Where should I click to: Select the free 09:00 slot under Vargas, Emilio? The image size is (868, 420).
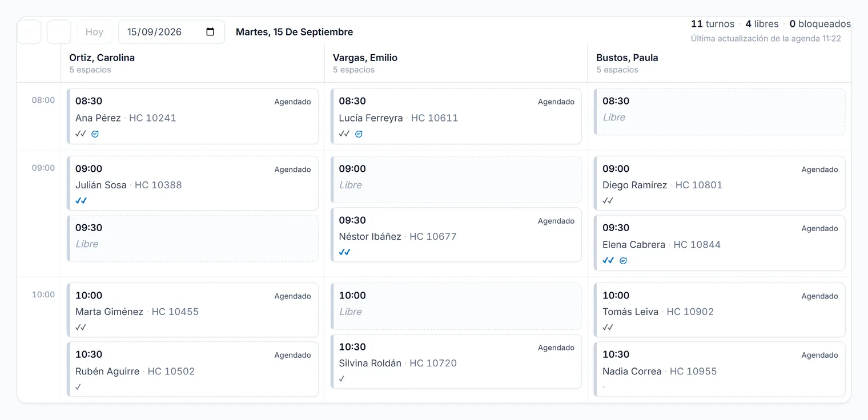pyautogui.click(x=456, y=179)
